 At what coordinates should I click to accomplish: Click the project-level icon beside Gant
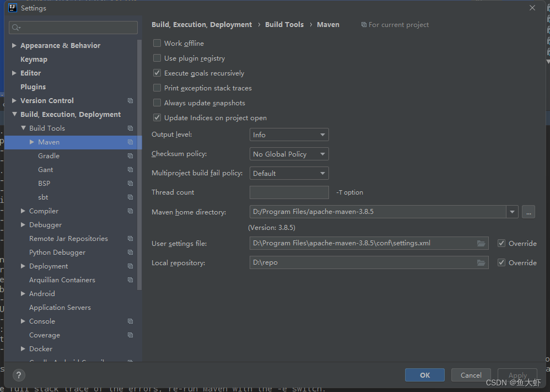point(130,169)
